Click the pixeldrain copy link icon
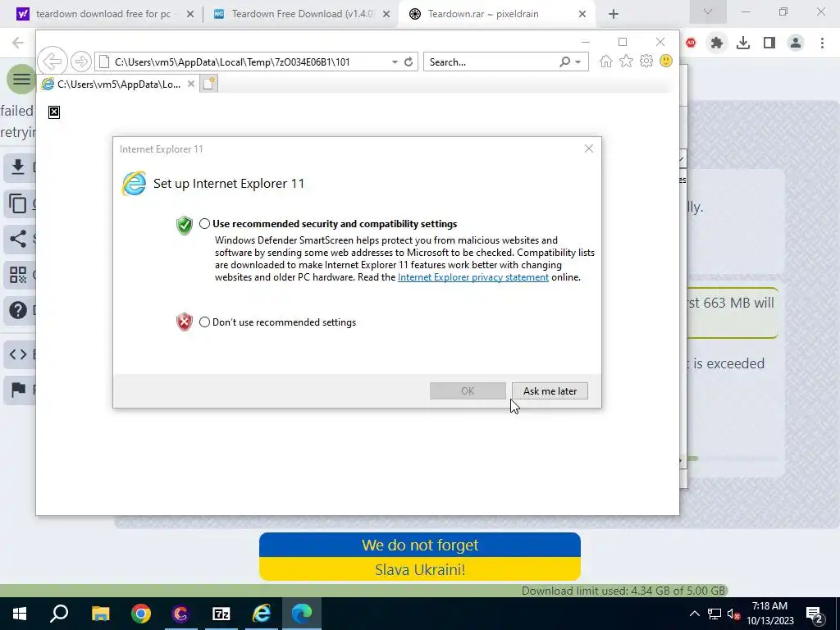The height and width of the screenshot is (630, 840). click(18, 203)
